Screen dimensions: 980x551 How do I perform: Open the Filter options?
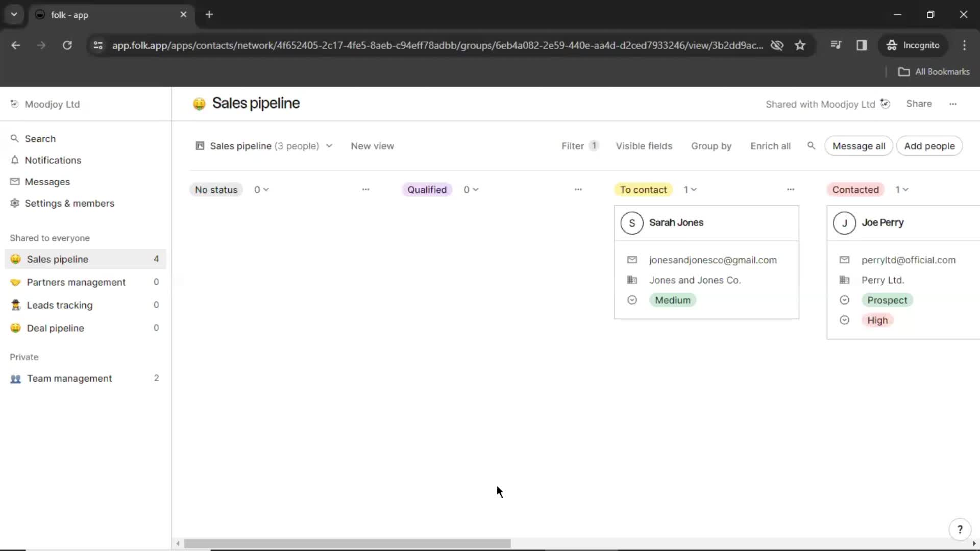click(579, 146)
